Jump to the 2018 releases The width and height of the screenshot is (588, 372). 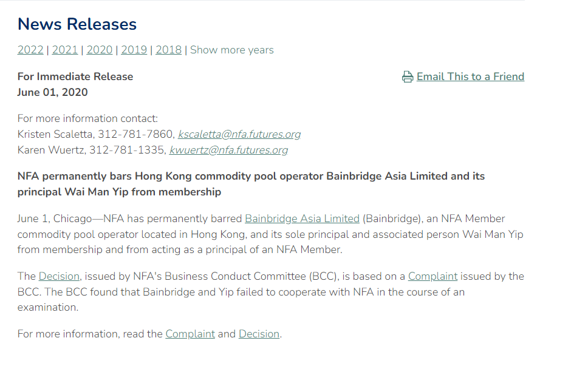click(168, 50)
